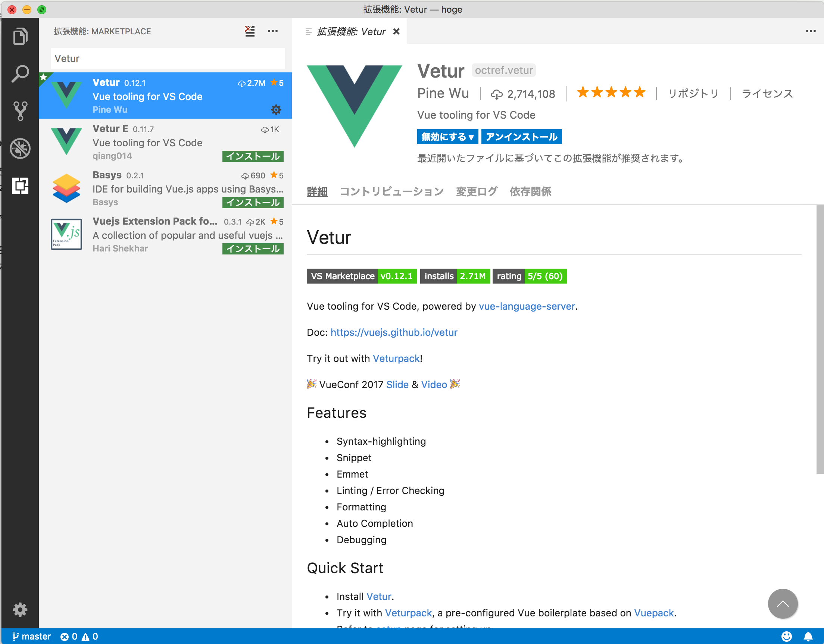Close the 拡張機能: Vetur tab
The width and height of the screenshot is (824, 644).
(x=396, y=31)
